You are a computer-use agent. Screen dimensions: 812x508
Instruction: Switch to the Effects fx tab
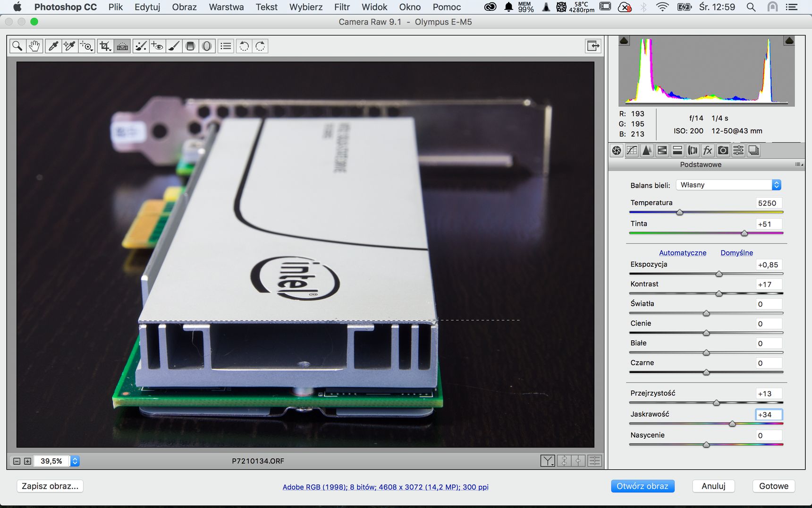(x=708, y=151)
